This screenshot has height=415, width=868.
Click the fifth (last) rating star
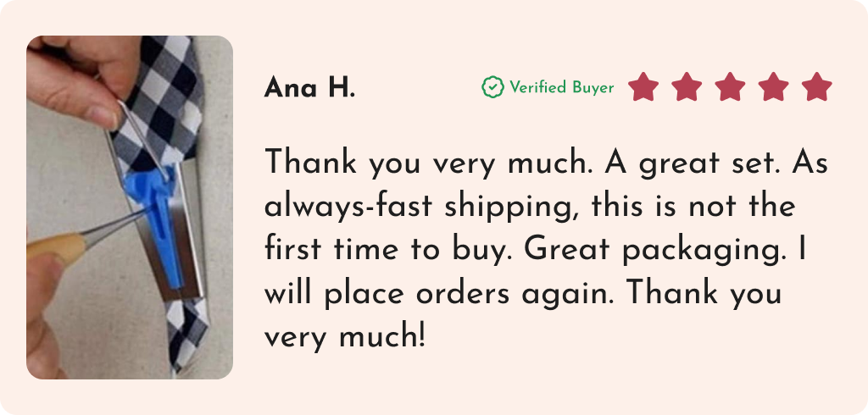[x=816, y=87]
